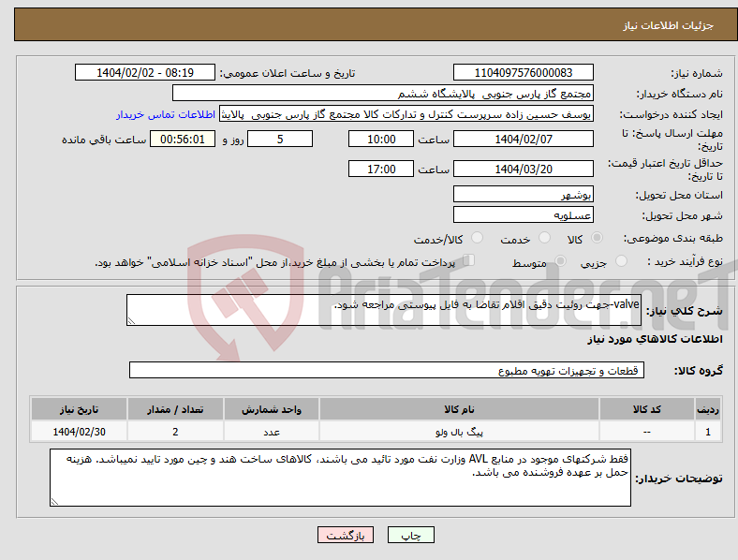
Task: Click the buyer name field مجتمع گاز پارس جنوبی
Action: (x=383, y=93)
